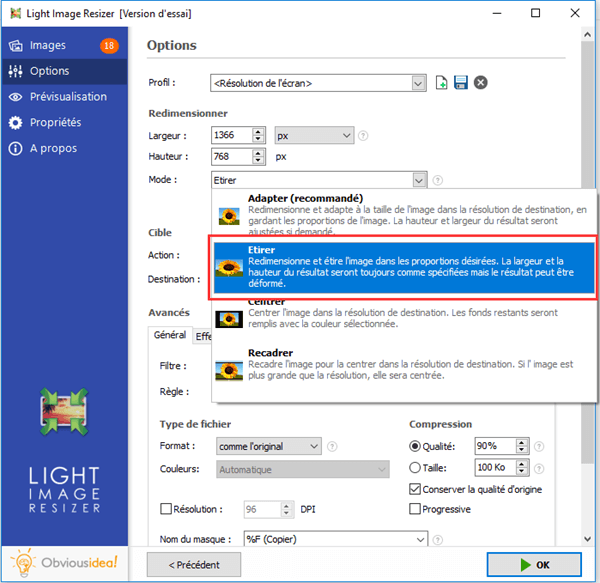Click sunflower thumbnail of Adapter option
This screenshot has height=583, width=600.
click(x=229, y=216)
